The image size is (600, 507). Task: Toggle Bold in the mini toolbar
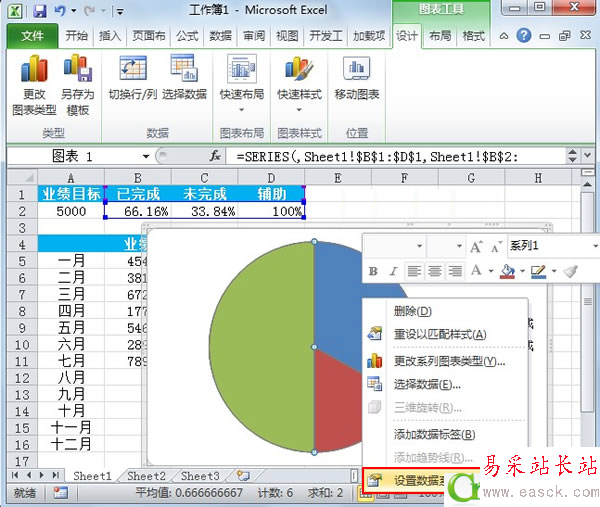click(x=373, y=271)
